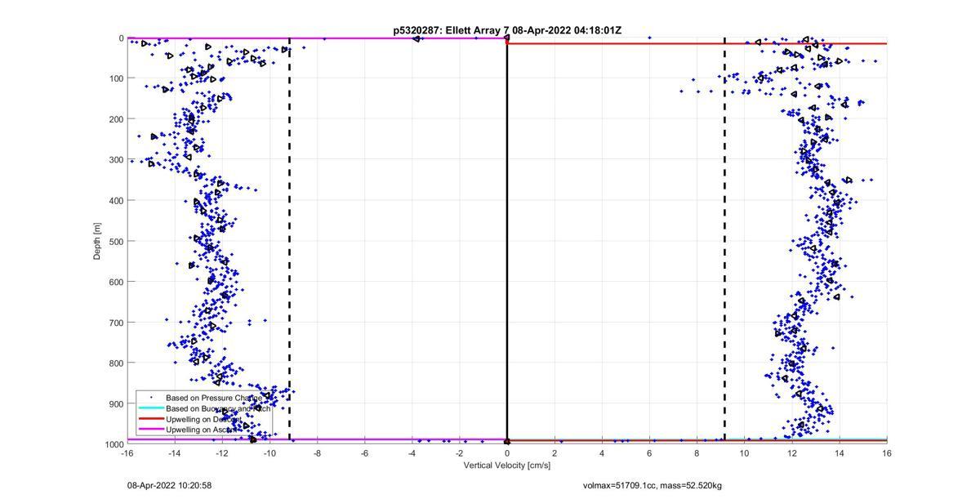This screenshot has width=980, height=499.
Task: Click the depth axis tick label '0' at top
Action: (x=121, y=38)
